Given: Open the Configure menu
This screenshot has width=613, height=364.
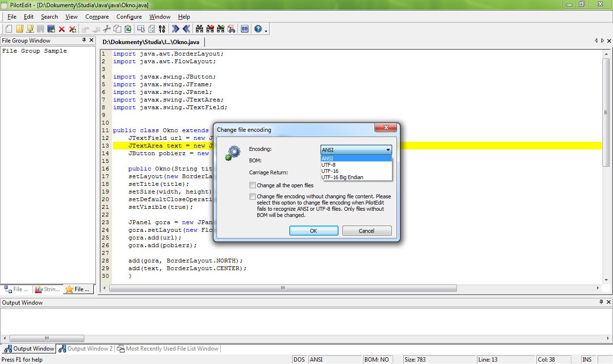Looking at the screenshot, I should pos(129,16).
